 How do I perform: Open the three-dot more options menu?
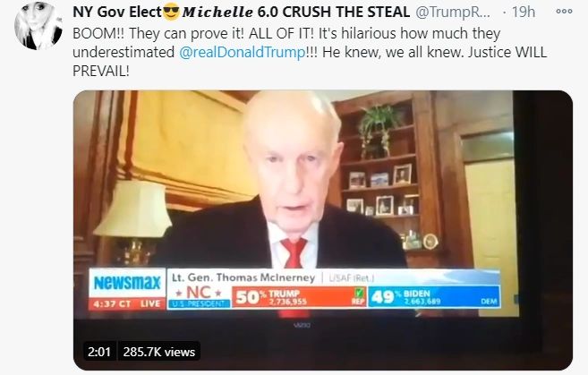click(x=564, y=12)
